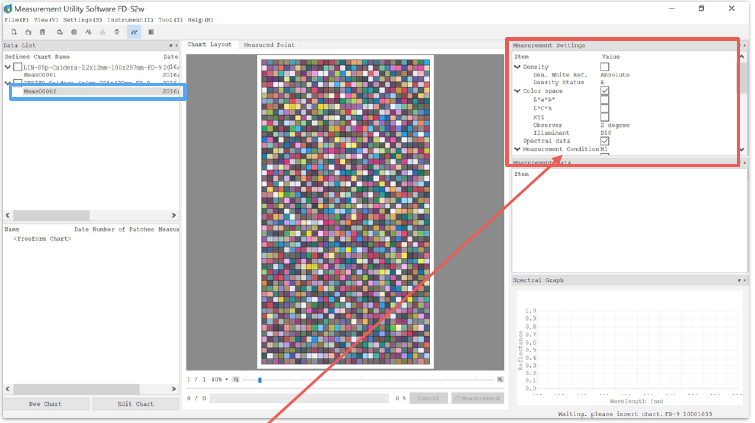Click the Data List scroll-right arrow
This screenshot has height=423, width=755.
(174, 215)
